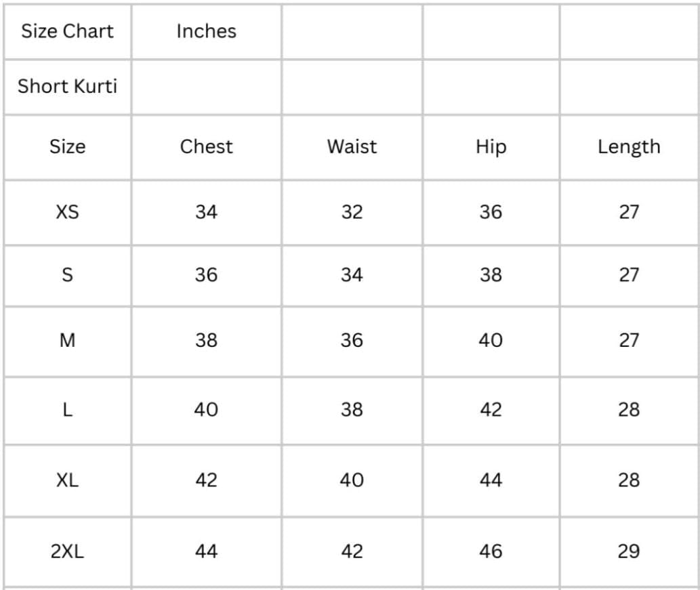Select the length value for size 2XL
This screenshot has width=700, height=590.
pos(628,551)
